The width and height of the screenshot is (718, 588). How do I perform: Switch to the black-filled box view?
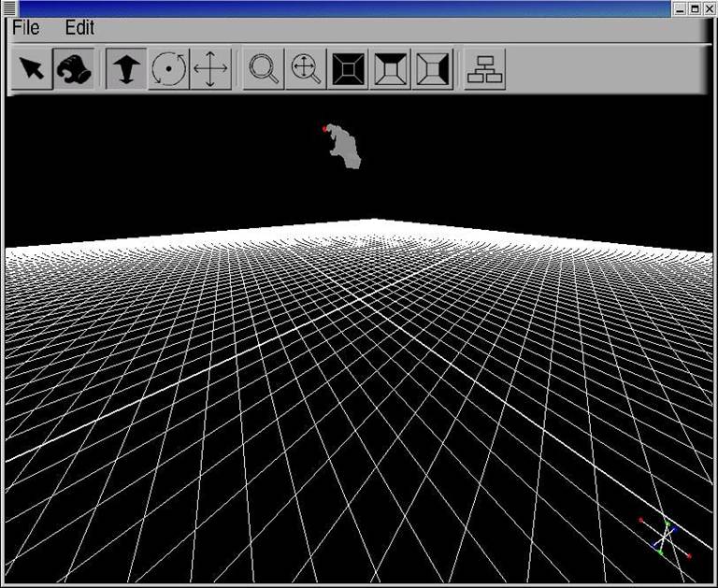348,68
